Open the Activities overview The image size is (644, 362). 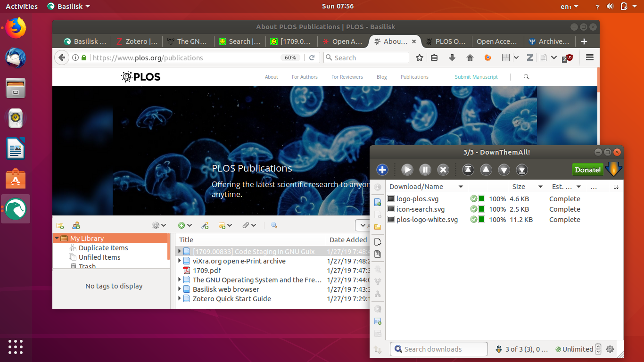[x=22, y=6]
